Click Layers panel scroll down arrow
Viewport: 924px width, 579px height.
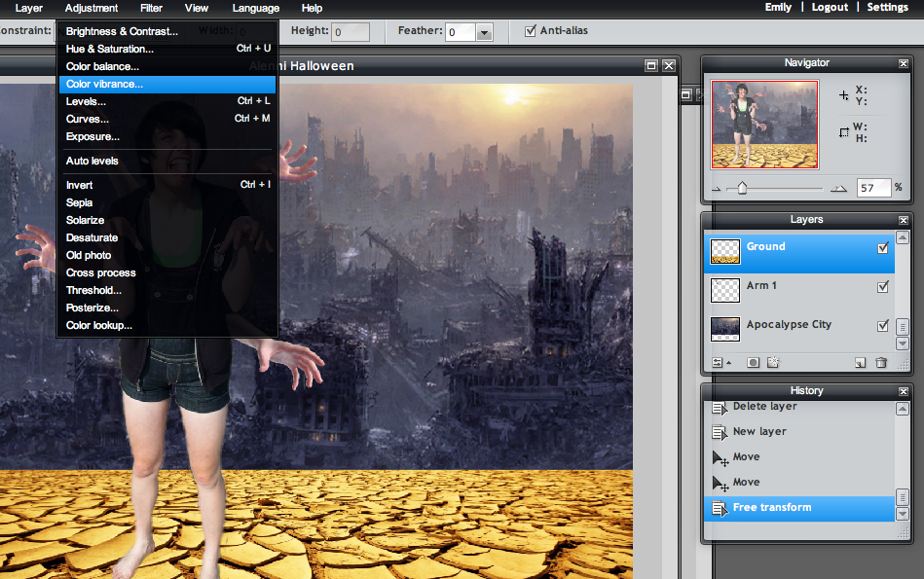tap(903, 344)
